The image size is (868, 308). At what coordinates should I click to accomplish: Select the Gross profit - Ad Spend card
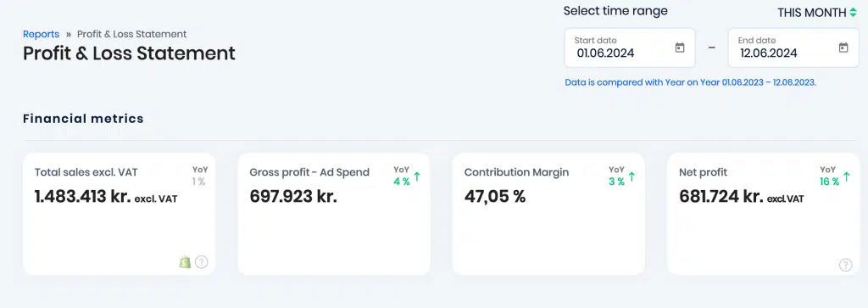point(334,214)
